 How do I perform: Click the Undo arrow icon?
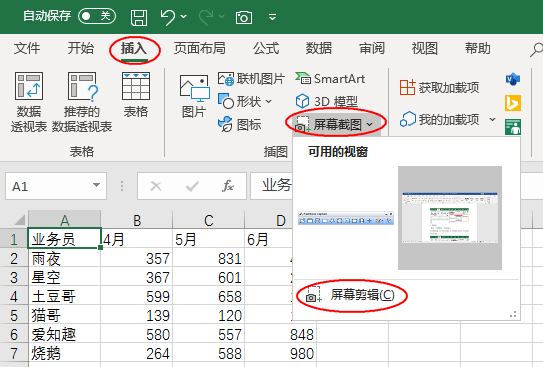pos(168,17)
